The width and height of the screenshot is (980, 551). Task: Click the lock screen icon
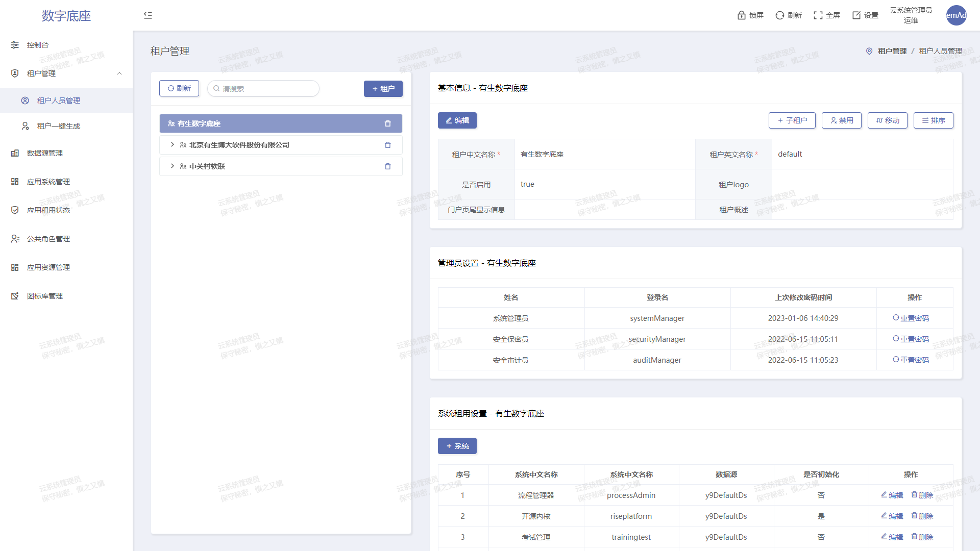(x=742, y=15)
